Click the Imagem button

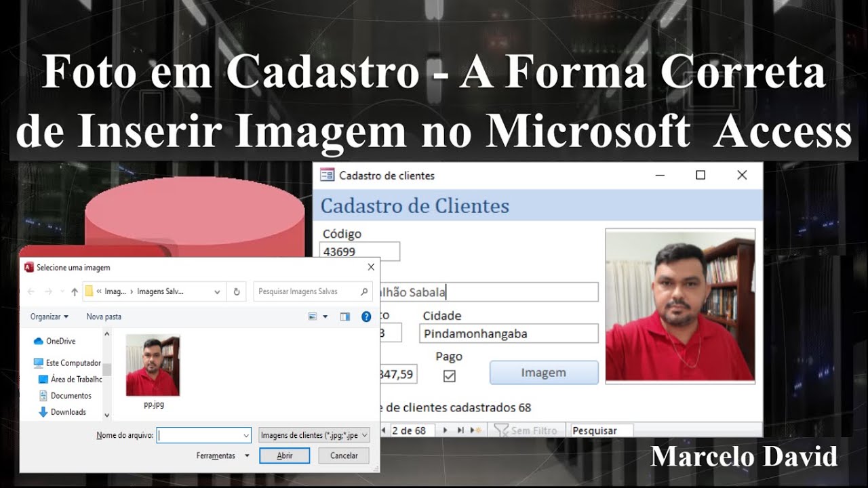pos(544,373)
